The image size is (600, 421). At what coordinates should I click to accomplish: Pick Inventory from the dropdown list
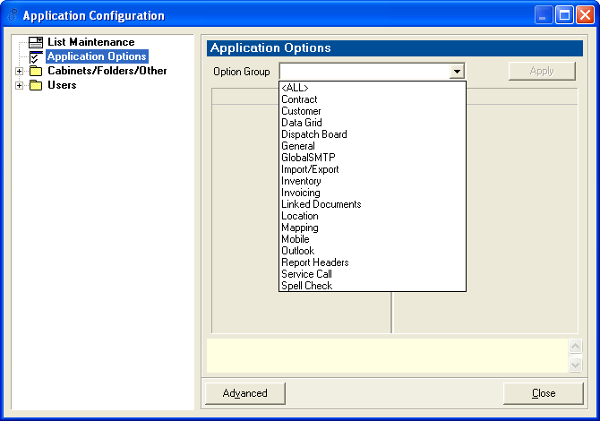pos(372,181)
